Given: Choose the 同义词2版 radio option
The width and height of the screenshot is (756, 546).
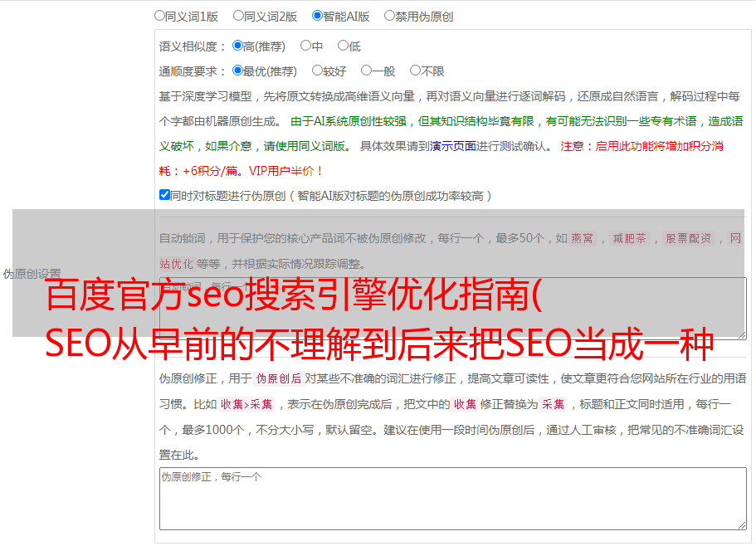Looking at the screenshot, I should [x=238, y=16].
